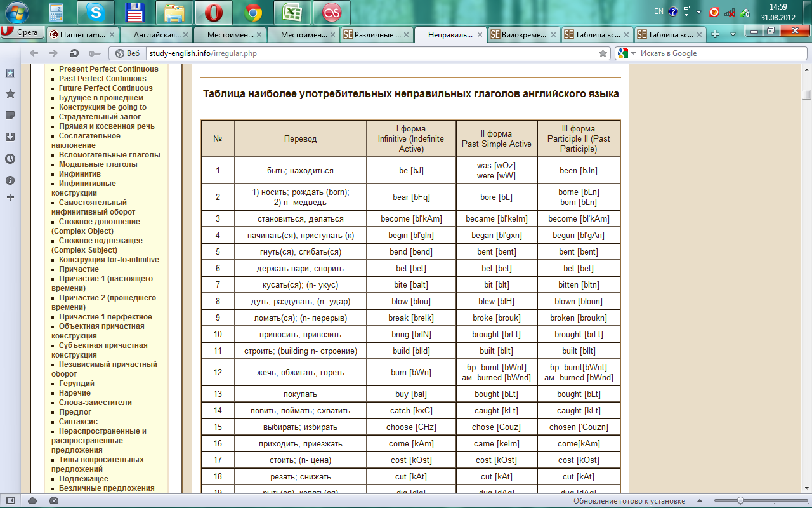Switch to Английская... tab
Screen dimensions: 812x508
[155, 35]
